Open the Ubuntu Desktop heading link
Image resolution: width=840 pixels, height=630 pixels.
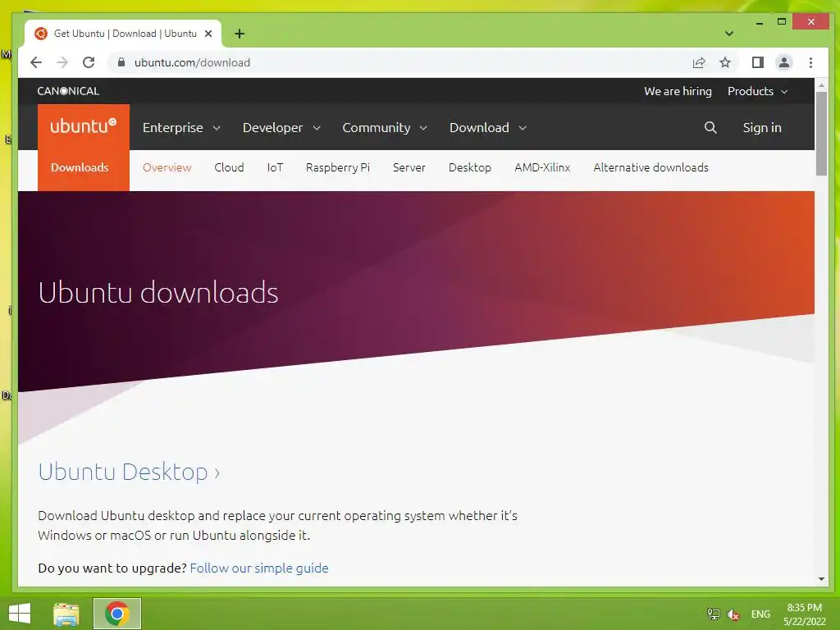[129, 472]
